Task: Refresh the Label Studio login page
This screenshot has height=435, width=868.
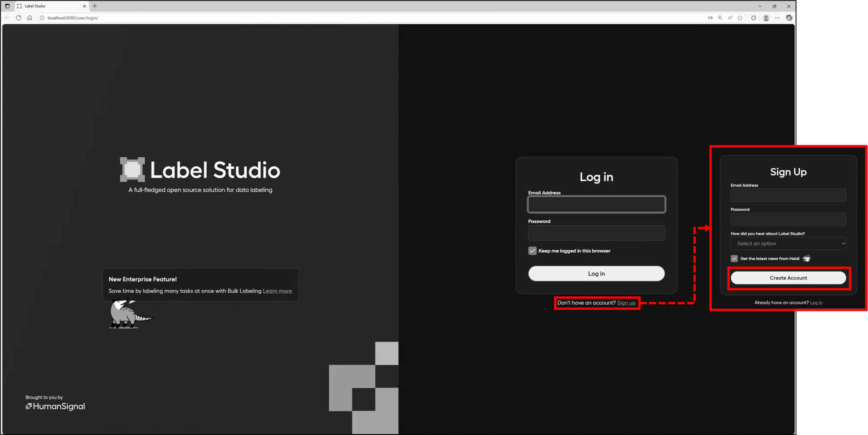Action: coord(18,18)
